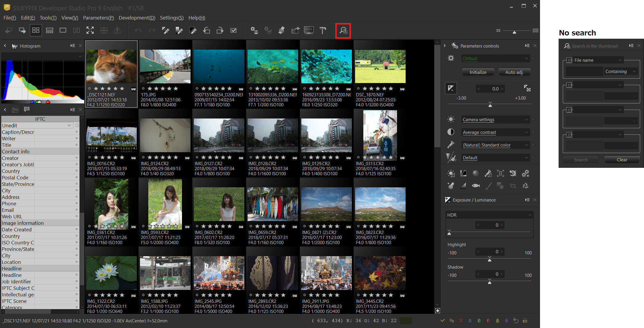Open the Tools menu

tap(48, 18)
